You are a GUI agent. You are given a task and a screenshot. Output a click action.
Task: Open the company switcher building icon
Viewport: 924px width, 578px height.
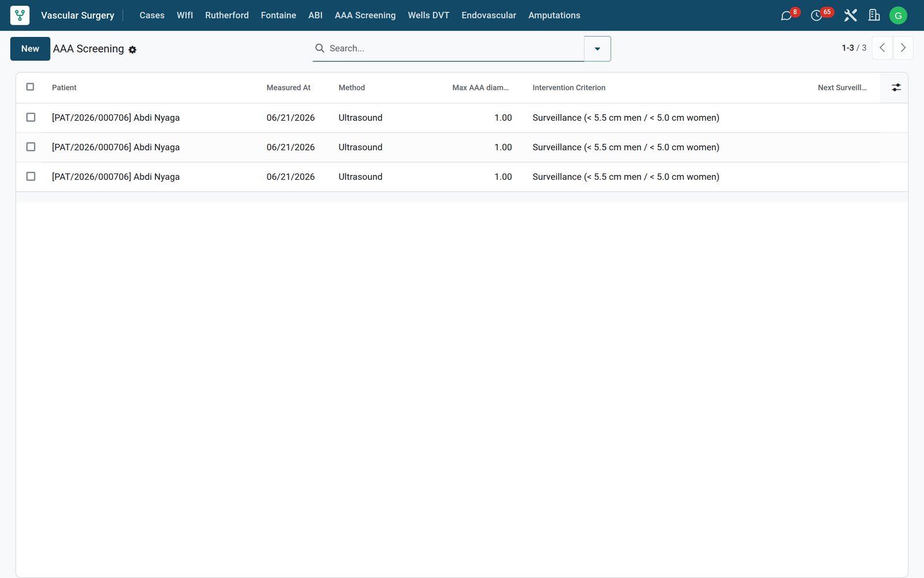click(874, 16)
